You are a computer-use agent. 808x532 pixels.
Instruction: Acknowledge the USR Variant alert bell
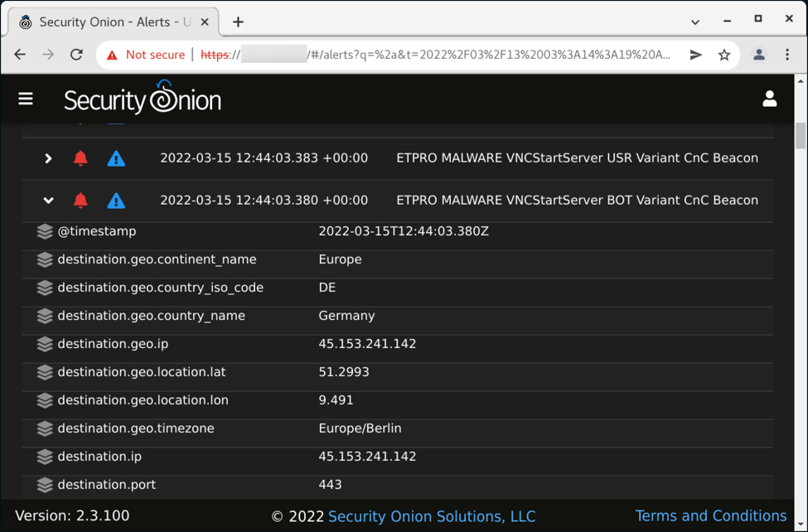[x=80, y=157]
